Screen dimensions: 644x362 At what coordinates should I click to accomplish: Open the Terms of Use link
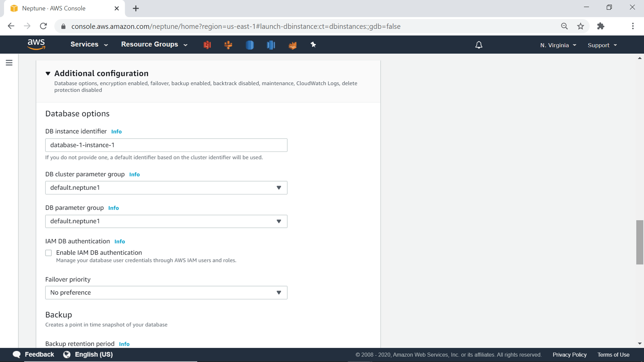(613, 354)
